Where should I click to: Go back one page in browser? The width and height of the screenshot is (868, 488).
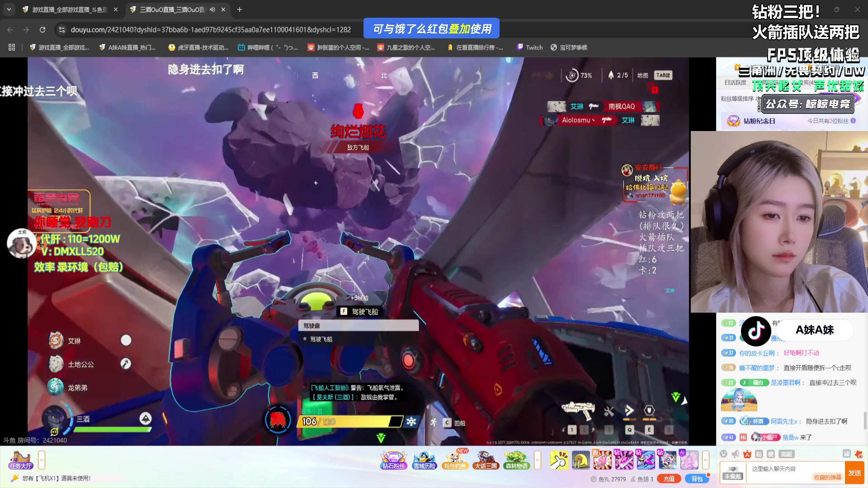click(x=10, y=30)
